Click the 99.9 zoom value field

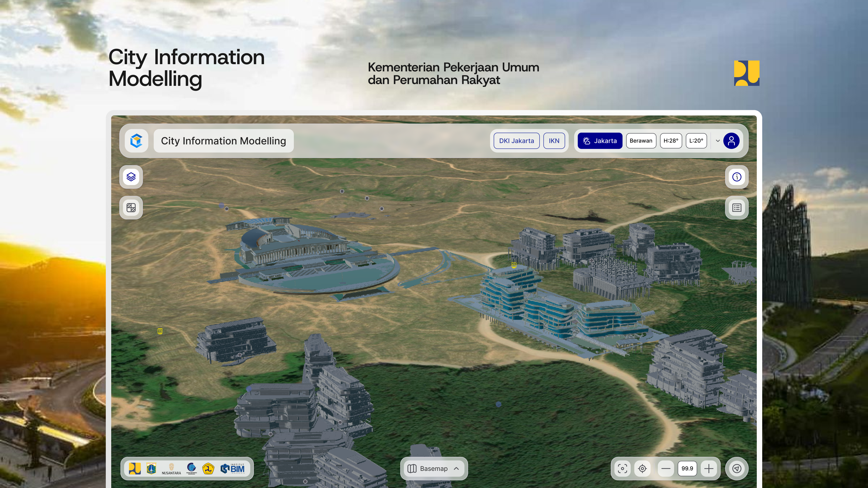tap(687, 469)
